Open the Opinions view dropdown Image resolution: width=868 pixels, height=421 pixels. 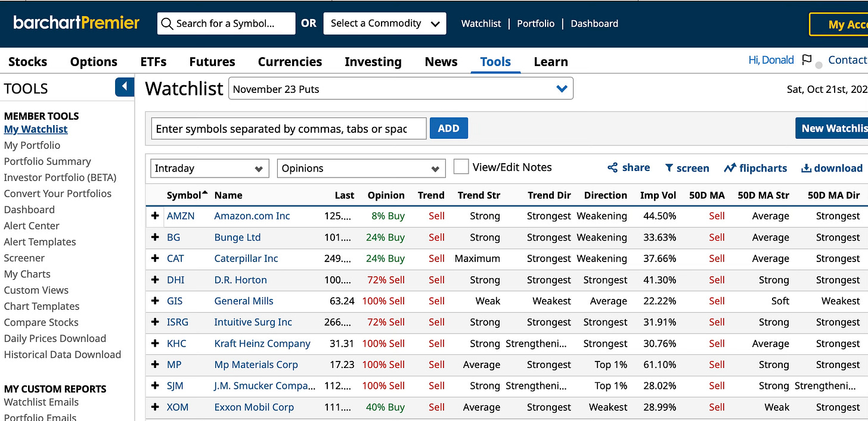361,169
